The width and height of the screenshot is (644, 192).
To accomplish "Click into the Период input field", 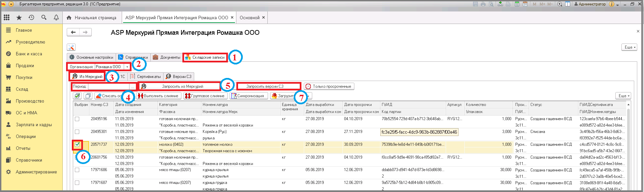I will point(109,86).
